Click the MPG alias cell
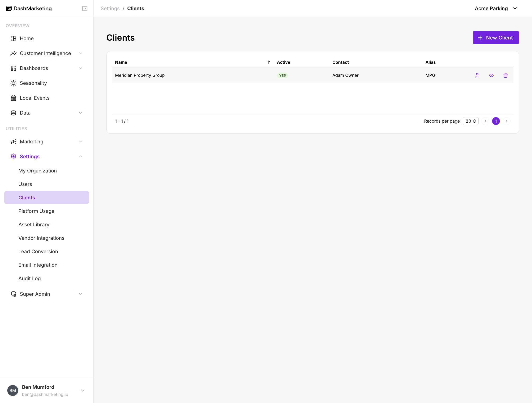The height and width of the screenshot is (403, 532). (x=430, y=75)
